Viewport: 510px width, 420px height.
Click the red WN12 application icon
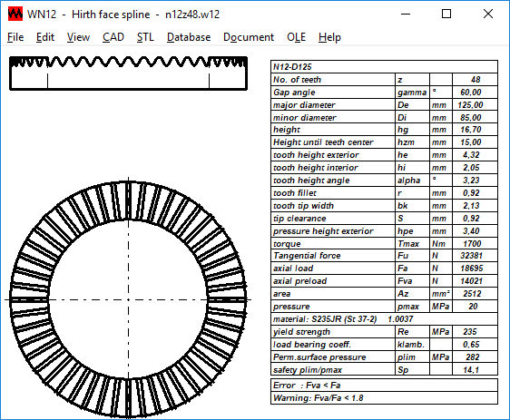pos(15,14)
